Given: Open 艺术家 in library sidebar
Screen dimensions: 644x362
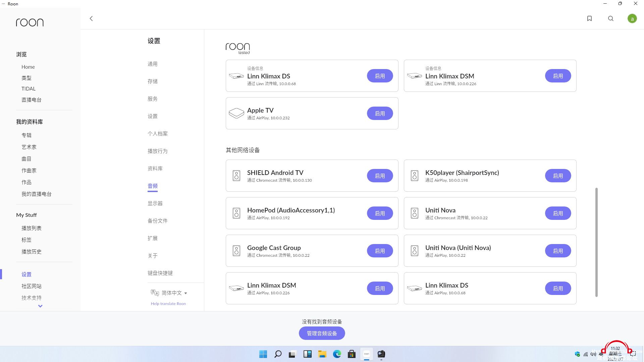Looking at the screenshot, I should (29, 147).
